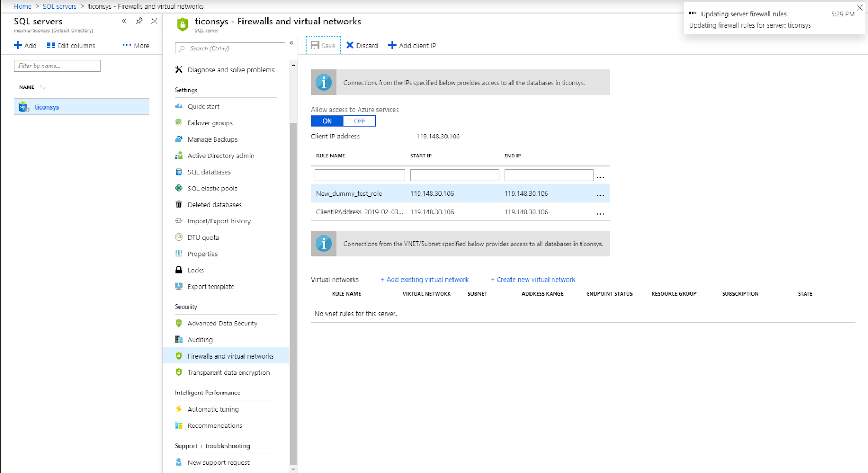Collapse the settings menu with double chevron
This screenshot has width=868, height=473.
tap(291, 43)
